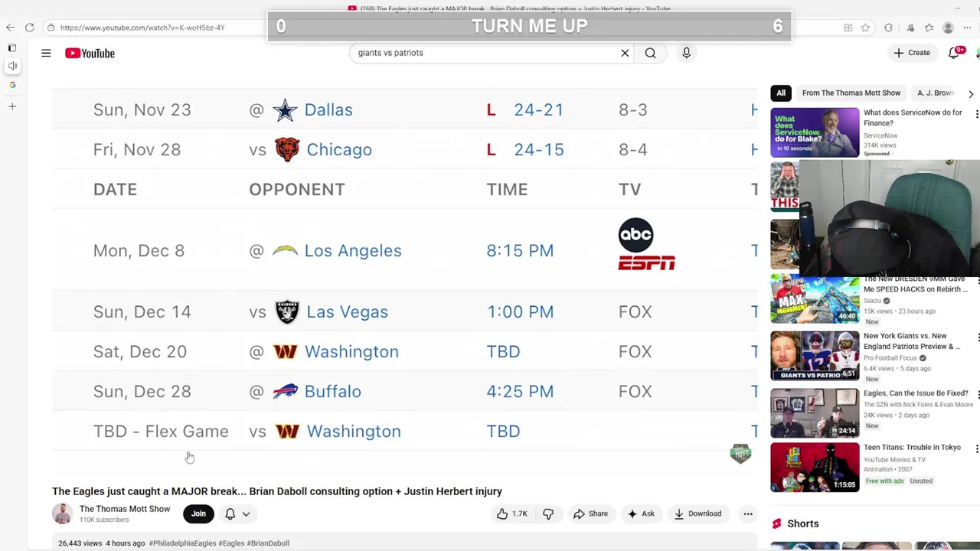The image size is (980, 551).
Task: Bookmark this page with the star icon
Action: pos(865,28)
